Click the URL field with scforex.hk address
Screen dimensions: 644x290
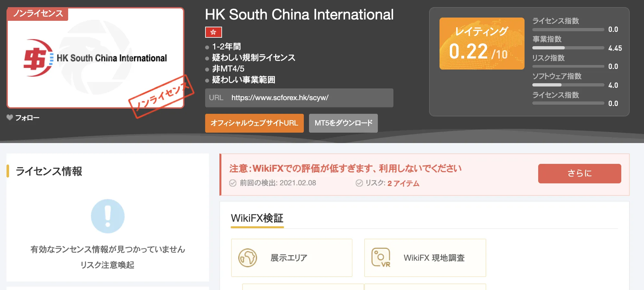tap(299, 98)
